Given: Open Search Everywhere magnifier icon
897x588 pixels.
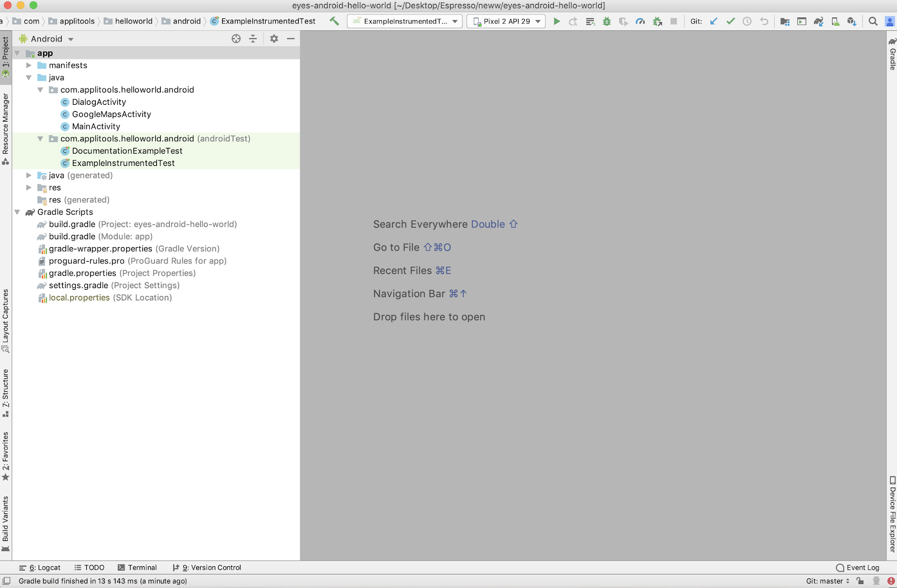Looking at the screenshot, I should (873, 21).
